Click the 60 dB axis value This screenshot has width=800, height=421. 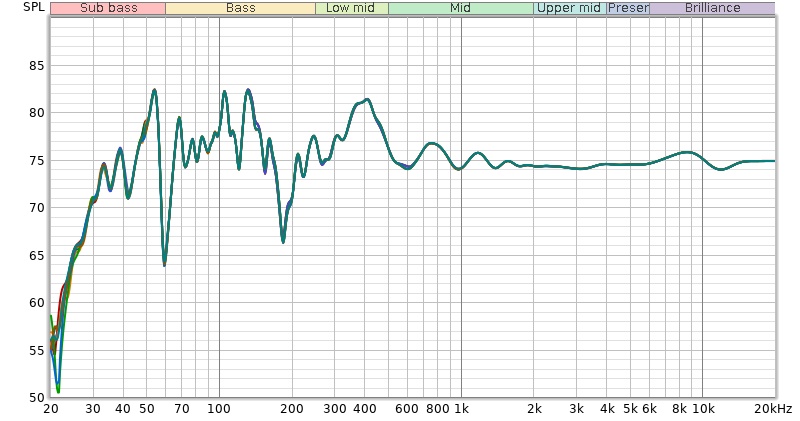[37, 303]
